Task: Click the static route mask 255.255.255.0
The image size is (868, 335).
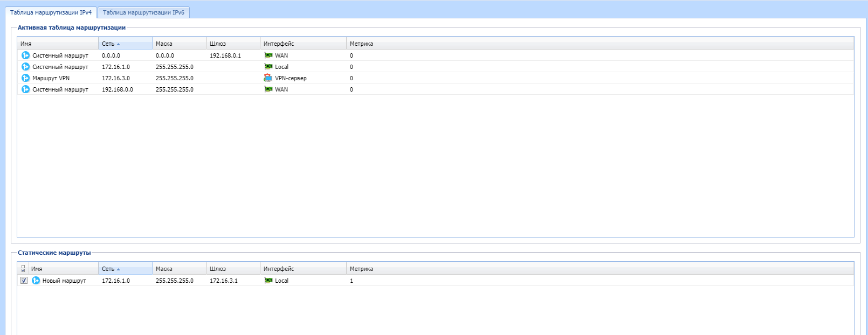Action: pos(175,281)
